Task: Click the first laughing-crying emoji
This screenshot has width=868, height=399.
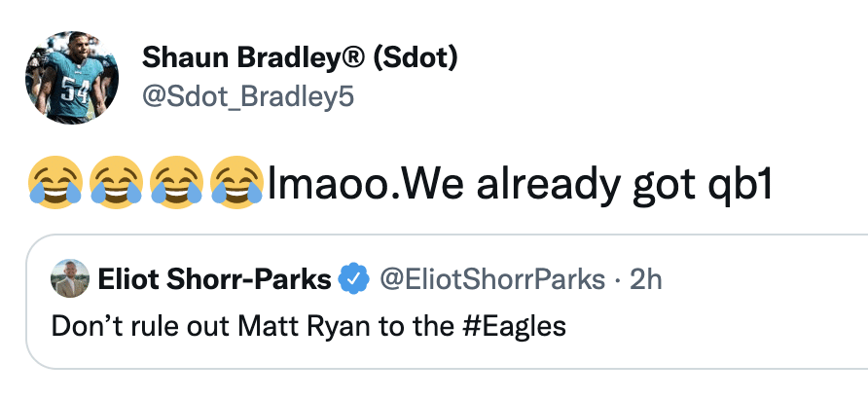Action: [x=55, y=183]
